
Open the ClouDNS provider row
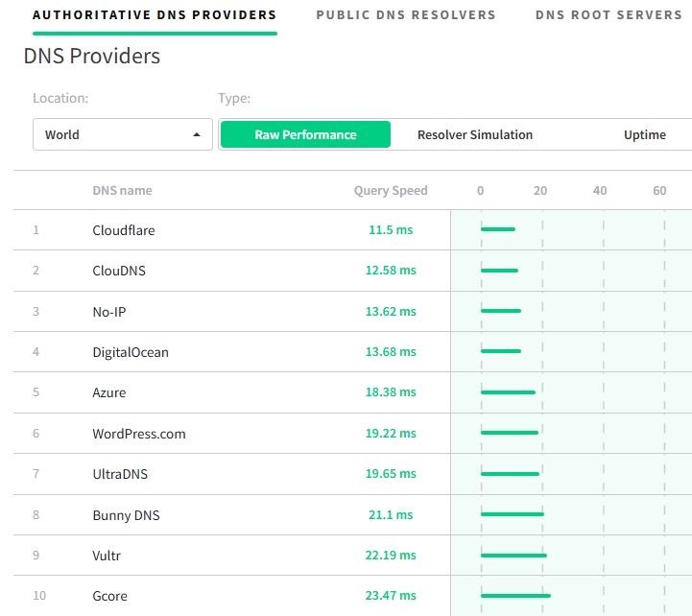click(352, 271)
